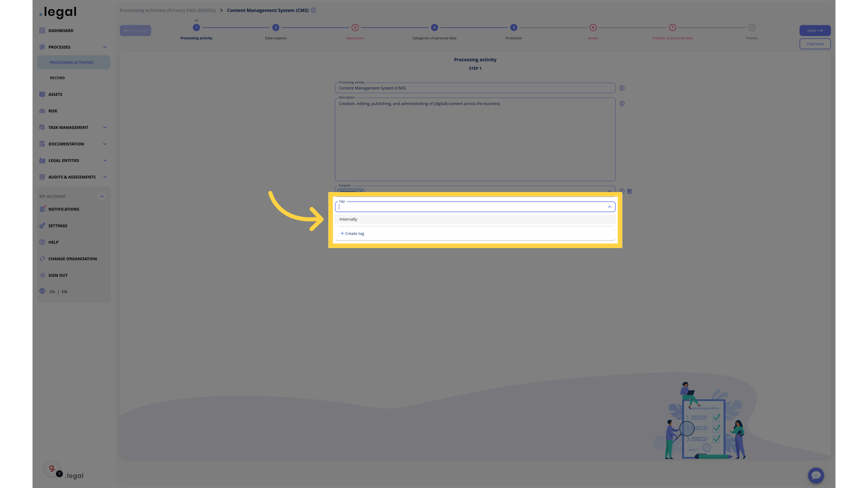Open Processing Activities in sidebar
The image size is (868, 488).
74,62
